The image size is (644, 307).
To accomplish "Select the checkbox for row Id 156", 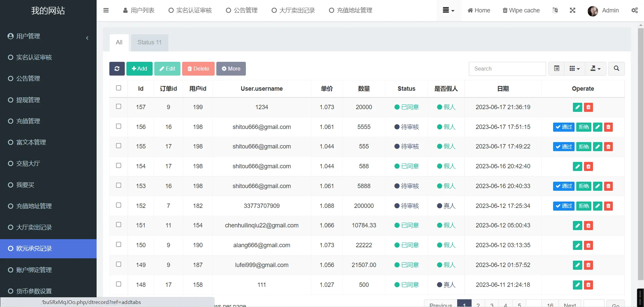I will click(118, 126).
